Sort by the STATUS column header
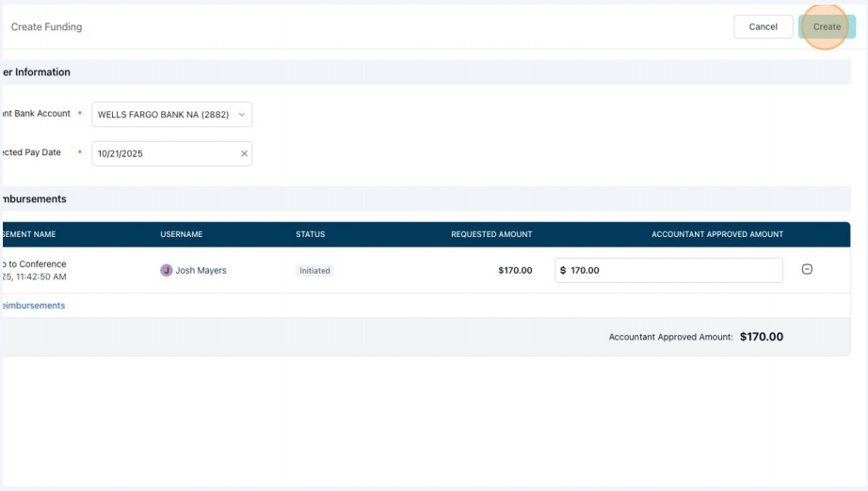This screenshot has width=868, height=491. 310,234
